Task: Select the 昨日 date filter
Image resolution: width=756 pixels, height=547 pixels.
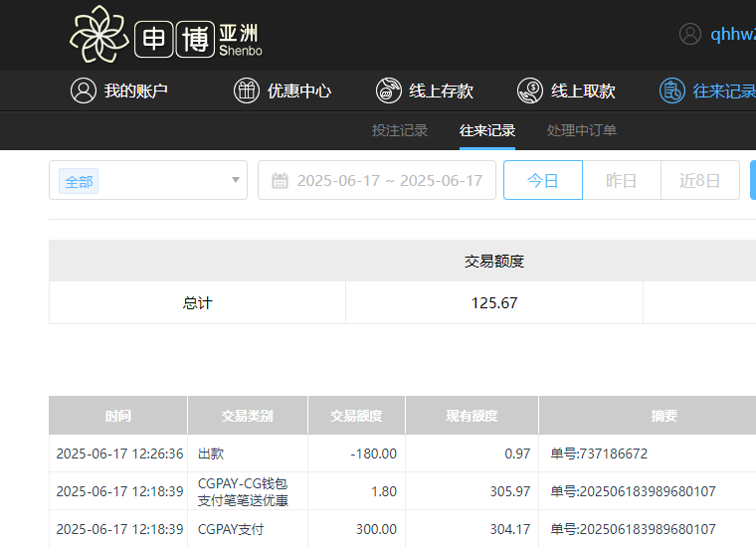Action: pyautogui.click(x=622, y=181)
